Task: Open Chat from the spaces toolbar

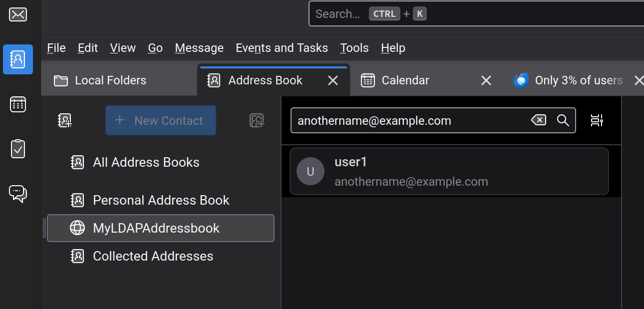Action: pyautogui.click(x=18, y=193)
